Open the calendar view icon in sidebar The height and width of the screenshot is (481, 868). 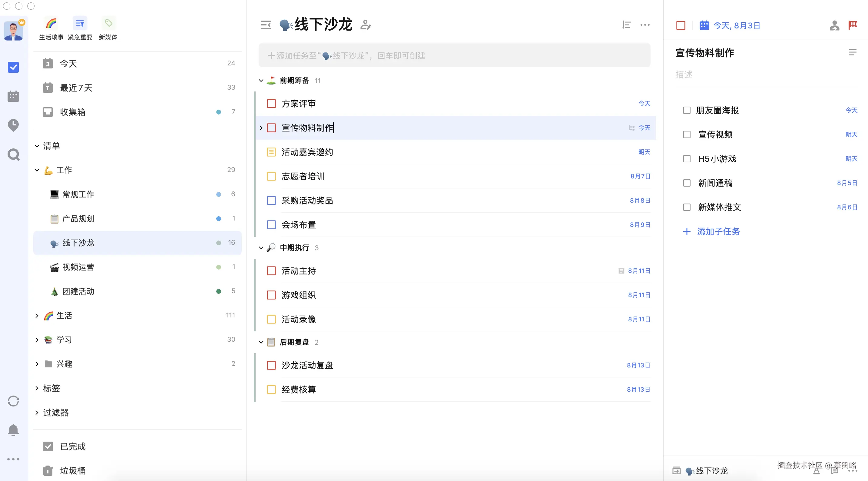13,96
